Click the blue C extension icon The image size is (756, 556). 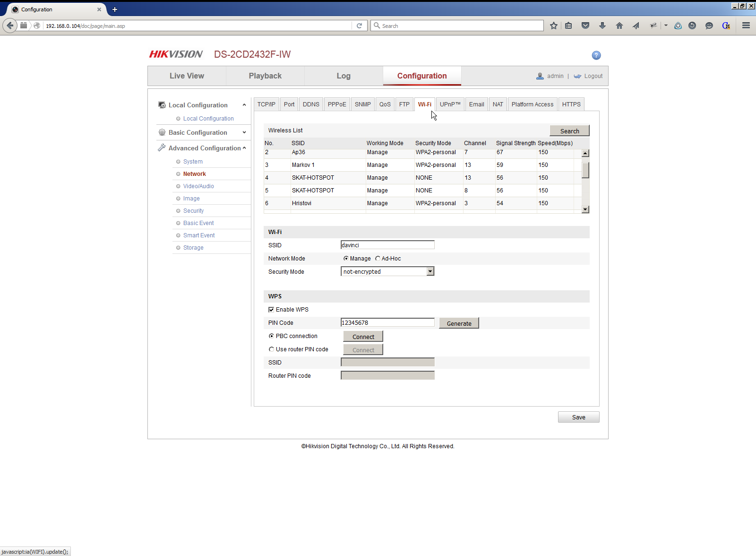726,26
